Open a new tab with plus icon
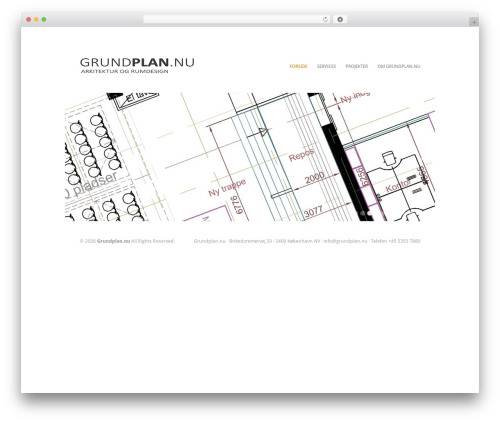Image resolution: width=500 pixels, height=423 pixels. pyautogui.click(x=474, y=22)
